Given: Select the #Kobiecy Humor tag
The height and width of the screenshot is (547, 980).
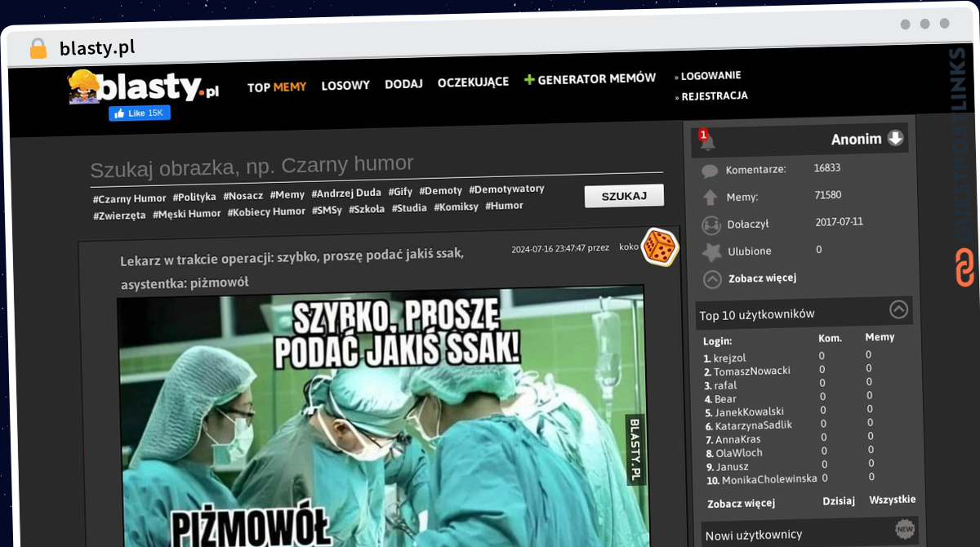Looking at the screenshot, I should 266,212.
